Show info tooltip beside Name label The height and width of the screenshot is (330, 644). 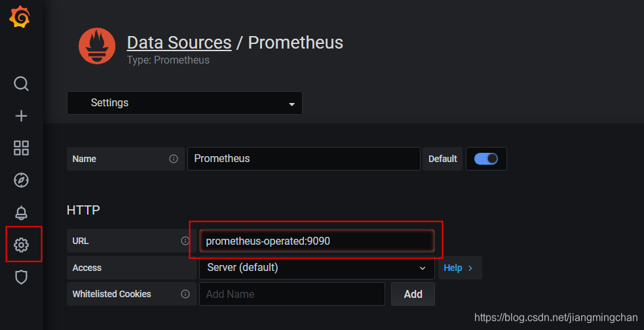(x=174, y=159)
